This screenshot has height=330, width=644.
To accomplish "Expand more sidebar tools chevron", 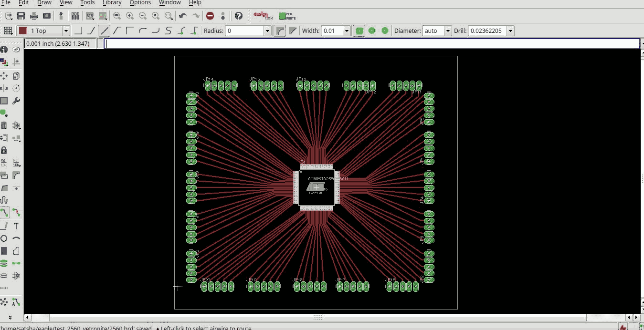I will pyautogui.click(x=10, y=317).
